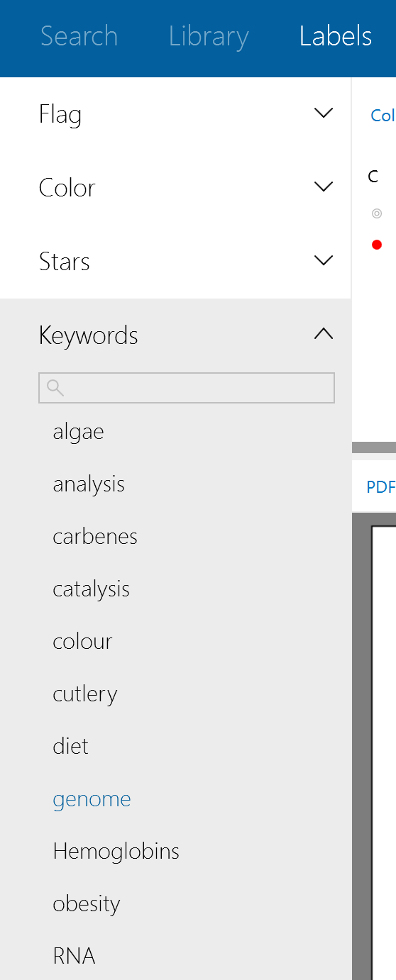Choose the catalysis keyword
This screenshot has width=396, height=980.
point(92,589)
